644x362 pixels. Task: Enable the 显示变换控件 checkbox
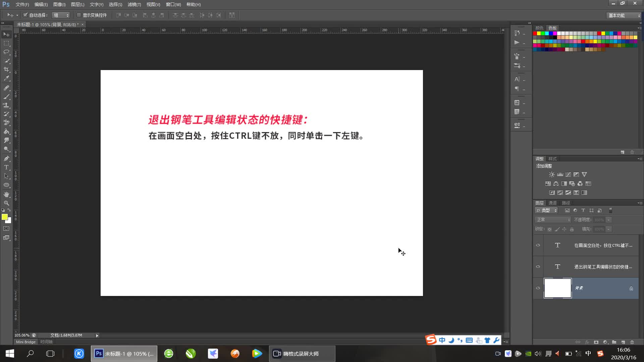coord(79,15)
